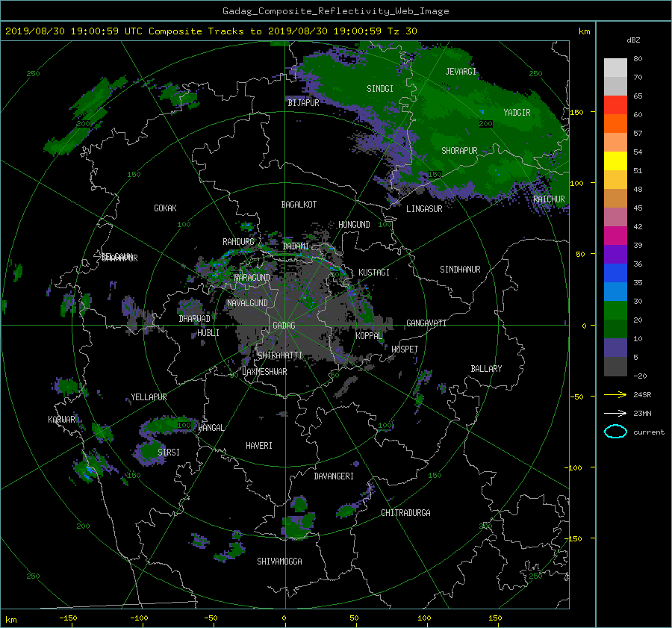Click the HAVERI city label
The width and height of the screenshot is (672, 628).
coord(259,446)
